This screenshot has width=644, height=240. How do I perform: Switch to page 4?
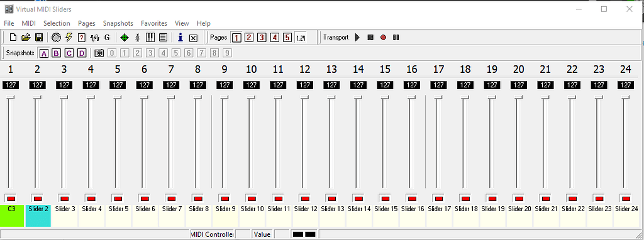pos(275,38)
